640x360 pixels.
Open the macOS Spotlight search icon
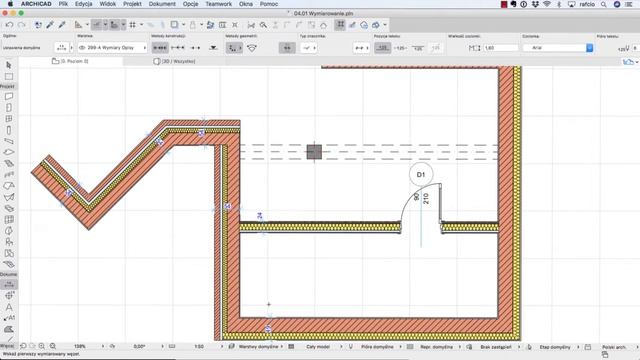click(603, 4)
